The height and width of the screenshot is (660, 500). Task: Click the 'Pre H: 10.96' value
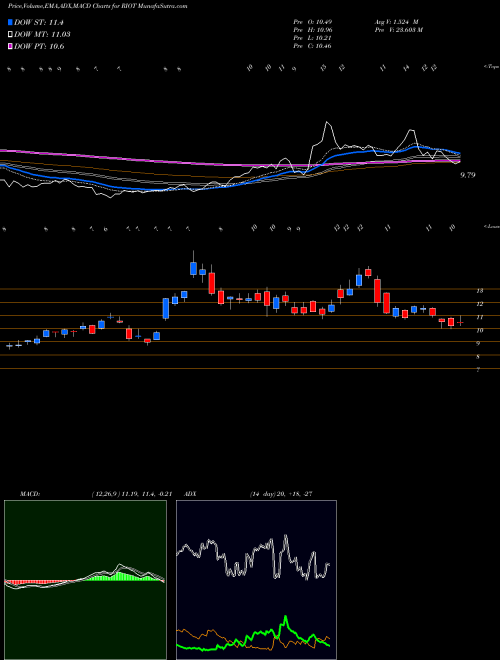pyautogui.click(x=314, y=30)
